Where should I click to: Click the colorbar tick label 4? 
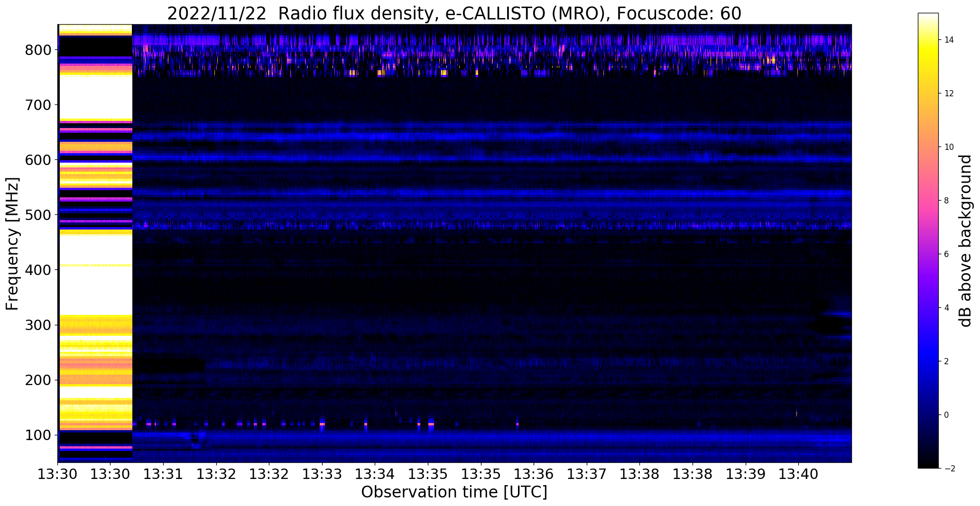pyautogui.click(x=946, y=308)
